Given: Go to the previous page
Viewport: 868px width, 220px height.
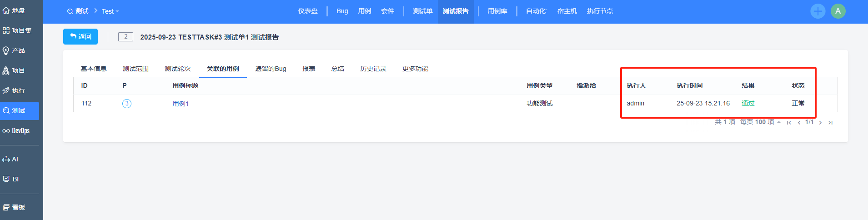Looking at the screenshot, I should (x=799, y=122).
